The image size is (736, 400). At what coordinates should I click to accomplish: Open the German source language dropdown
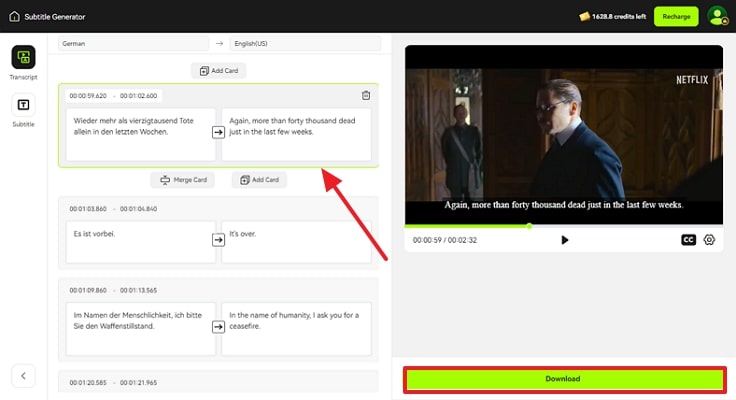(x=133, y=44)
